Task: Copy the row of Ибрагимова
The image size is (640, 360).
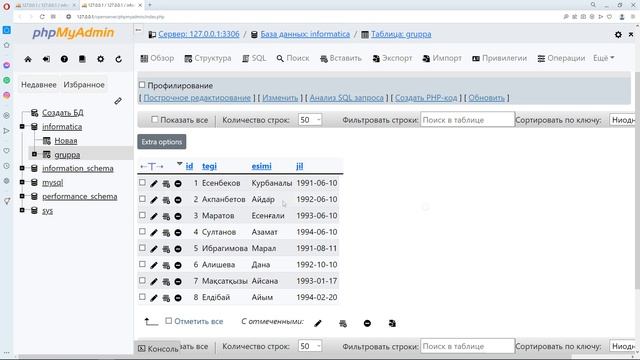Action: coord(166,249)
